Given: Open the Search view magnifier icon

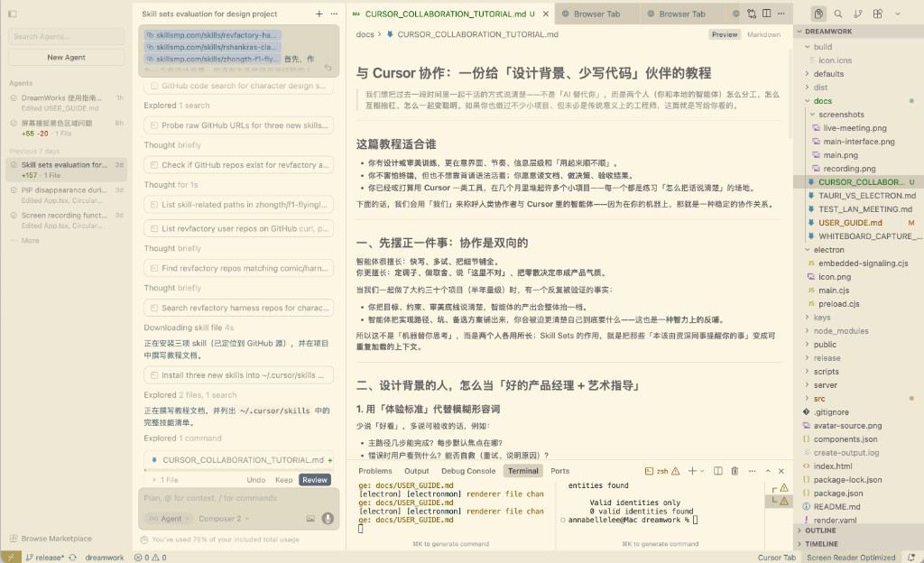Looking at the screenshot, I should [x=838, y=14].
